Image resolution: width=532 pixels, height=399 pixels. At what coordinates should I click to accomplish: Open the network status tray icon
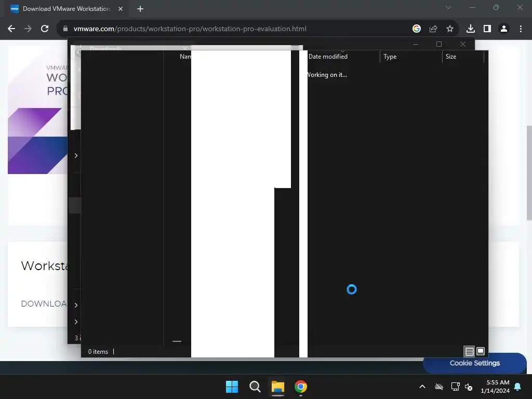[455, 387]
